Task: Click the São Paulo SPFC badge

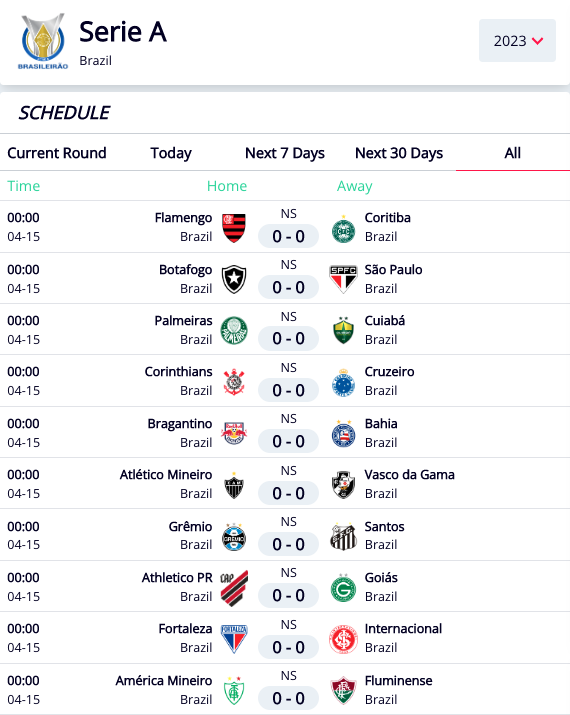Action: point(343,279)
